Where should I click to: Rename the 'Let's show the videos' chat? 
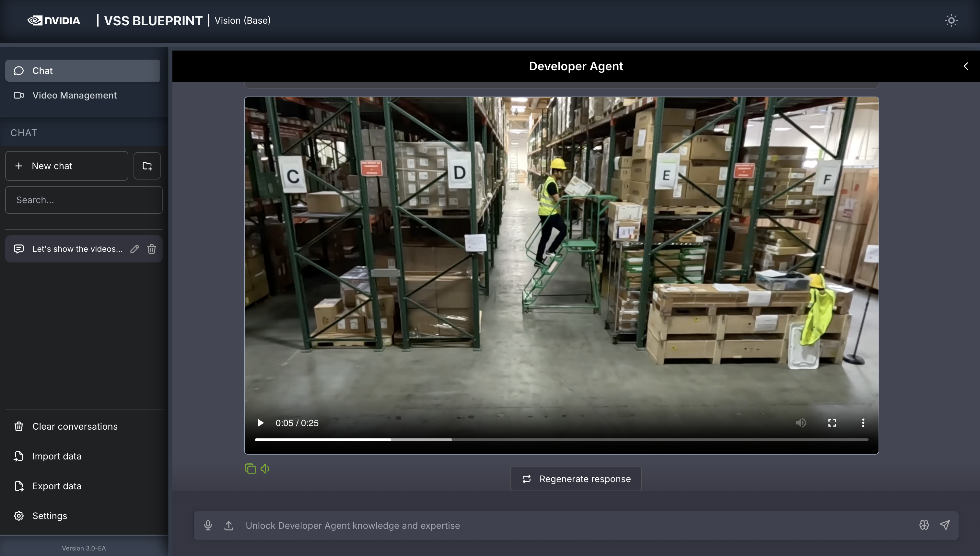point(134,249)
